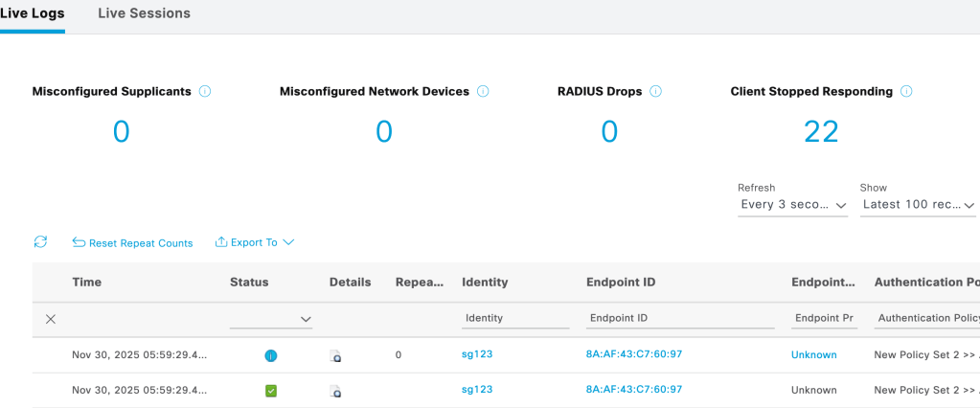Click the Endpoint ID filter input field
Screen dimensions: 980x408
[x=679, y=318]
